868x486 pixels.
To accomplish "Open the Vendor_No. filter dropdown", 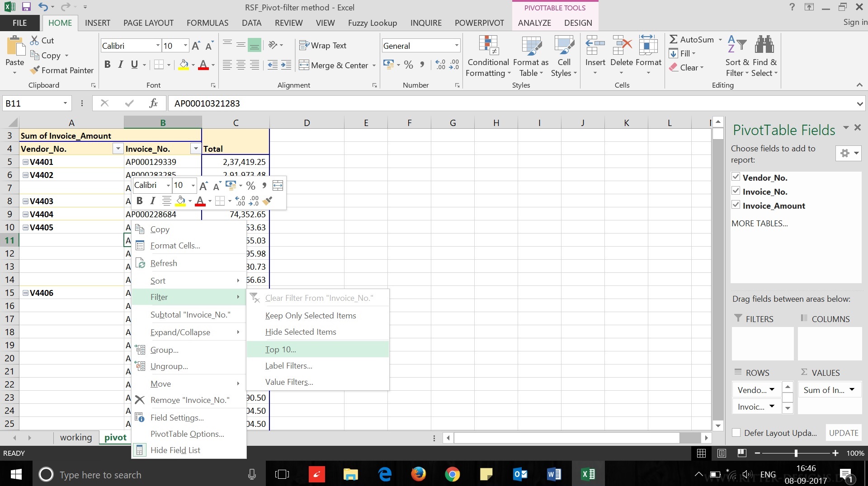I will [118, 149].
